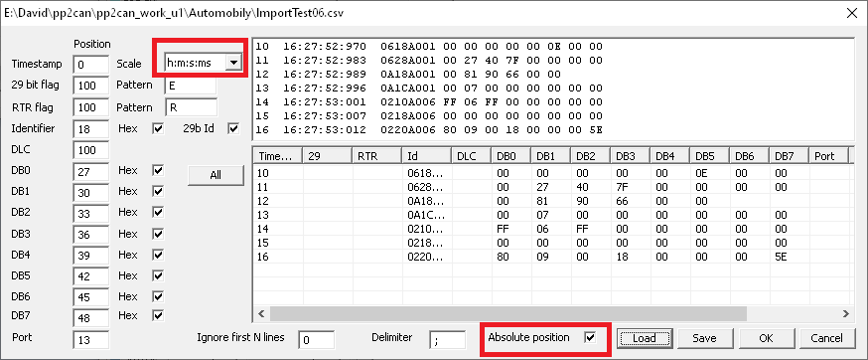Select table row with Id 0220...
This screenshot has height=360, width=868.
click(x=552, y=257)
